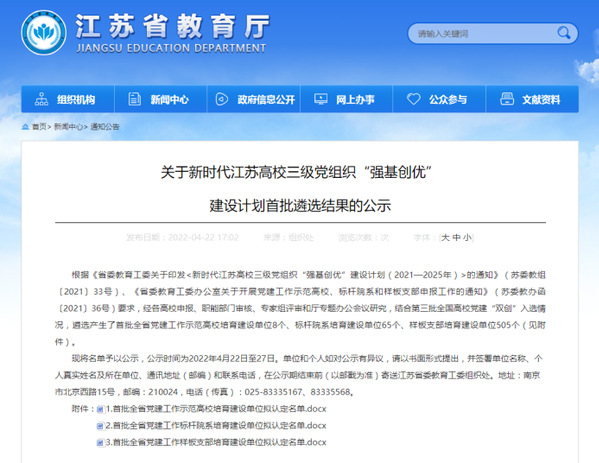Click the home icon in breadcrumb
Screen dimensions: 599x463
(25, 127)
